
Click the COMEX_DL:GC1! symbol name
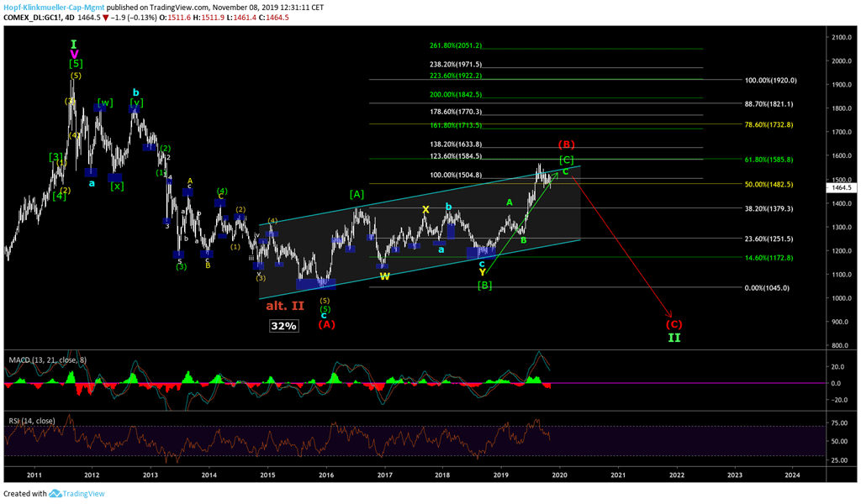coord(31,18)
